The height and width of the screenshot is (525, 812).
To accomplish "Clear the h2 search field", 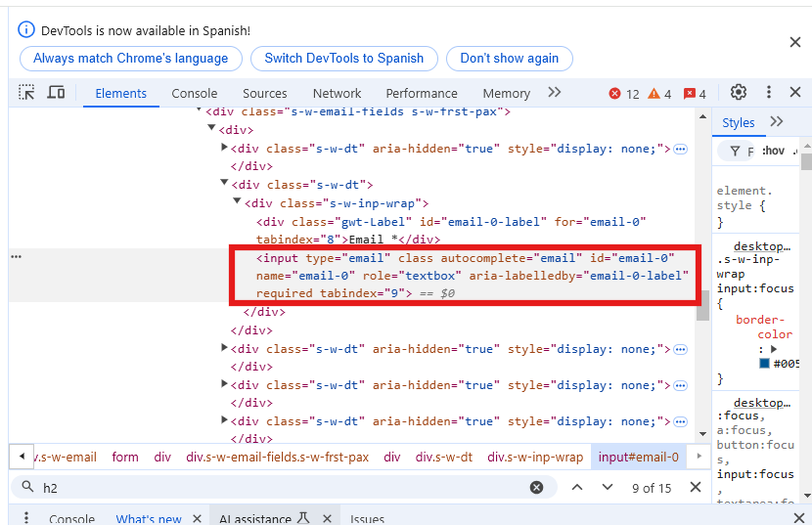I will (x=536, y=487).
